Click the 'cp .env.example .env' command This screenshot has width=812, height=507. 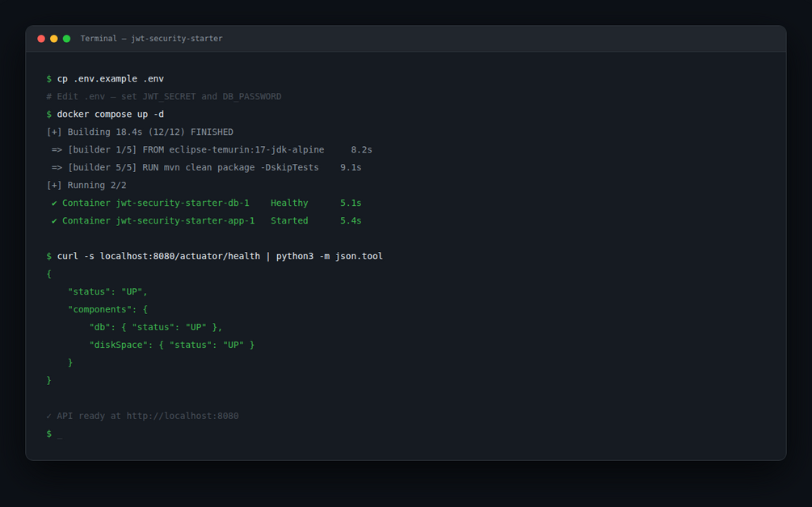tap(111, 78)
